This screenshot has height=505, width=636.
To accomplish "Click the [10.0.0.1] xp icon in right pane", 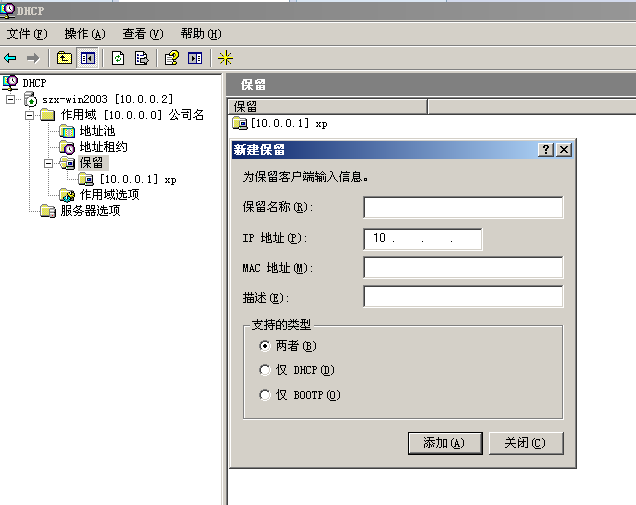I will click(x=240, y=123).
